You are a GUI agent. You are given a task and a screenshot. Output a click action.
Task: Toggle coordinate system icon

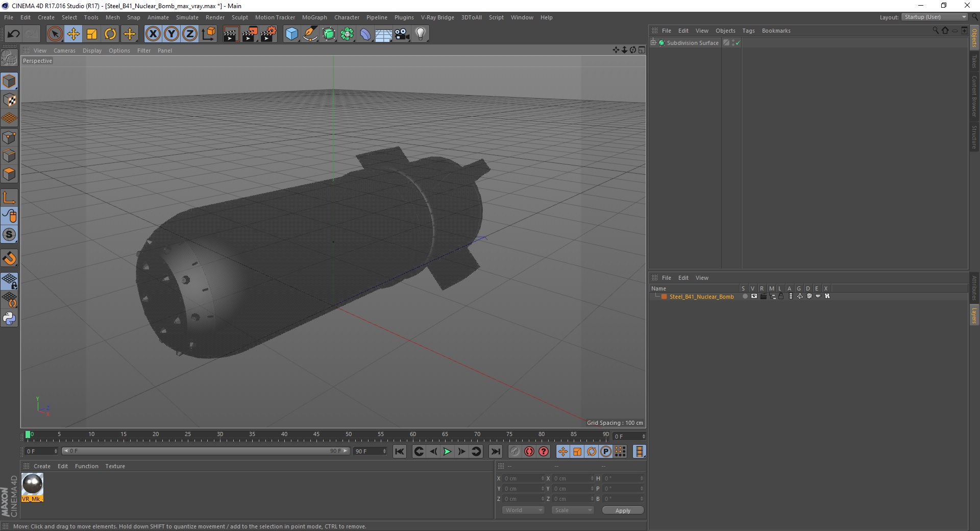tap(209, 34)
